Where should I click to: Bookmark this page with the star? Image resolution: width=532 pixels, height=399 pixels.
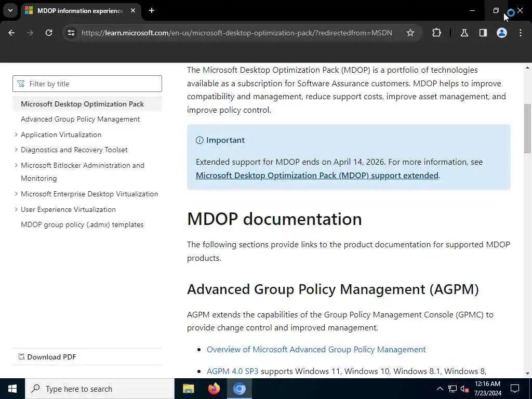(410, 33)
